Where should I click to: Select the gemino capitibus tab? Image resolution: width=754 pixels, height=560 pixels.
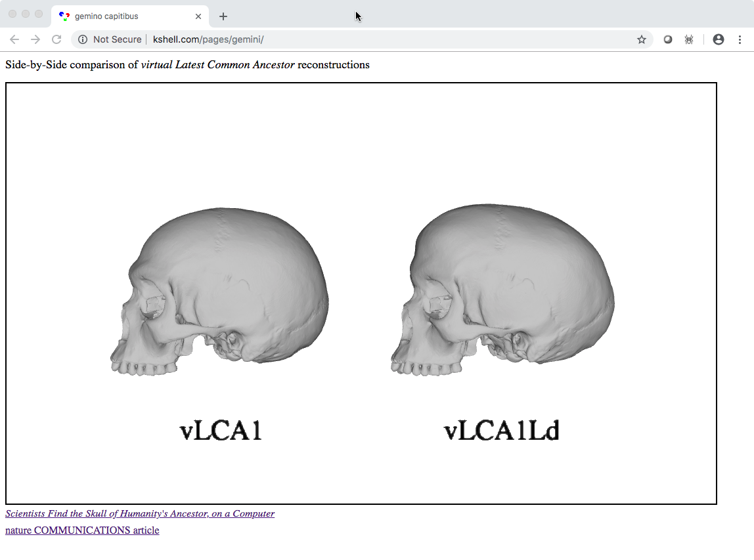[118, 16]
